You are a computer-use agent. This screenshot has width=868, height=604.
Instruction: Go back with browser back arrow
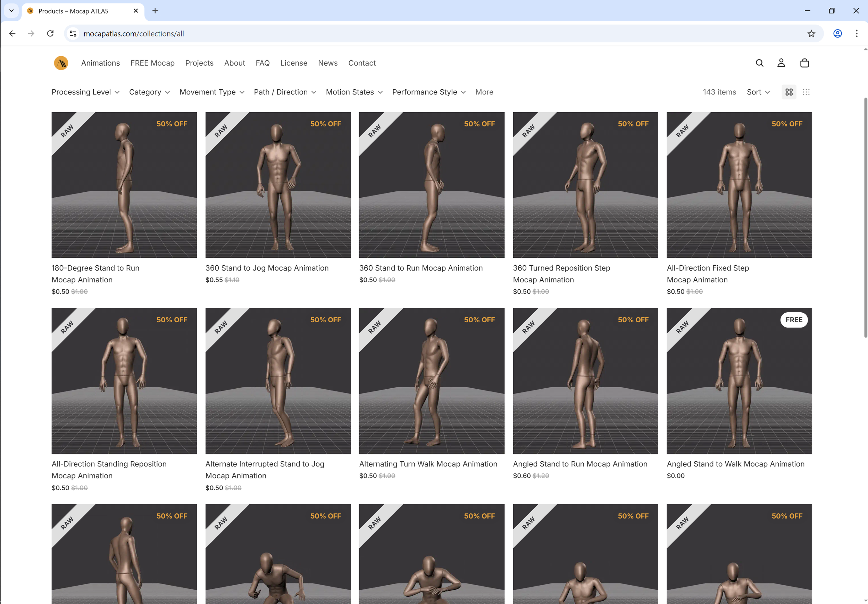[x=12, y=33]
